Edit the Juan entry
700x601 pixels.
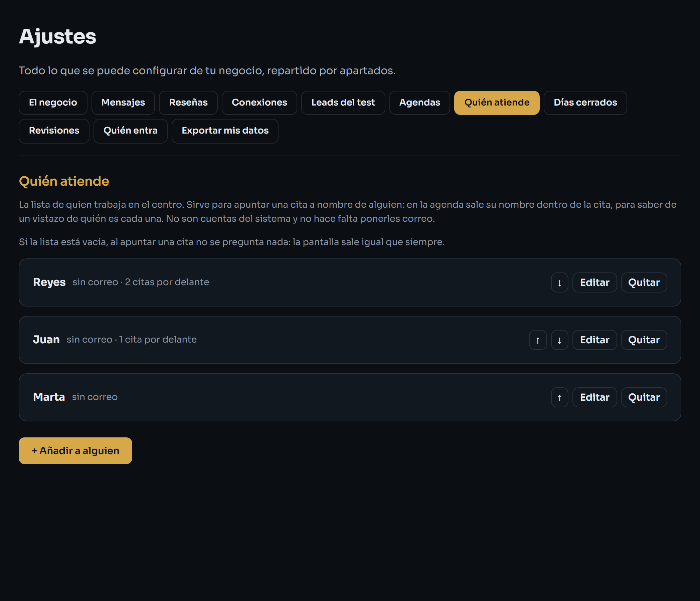[594, 340]
